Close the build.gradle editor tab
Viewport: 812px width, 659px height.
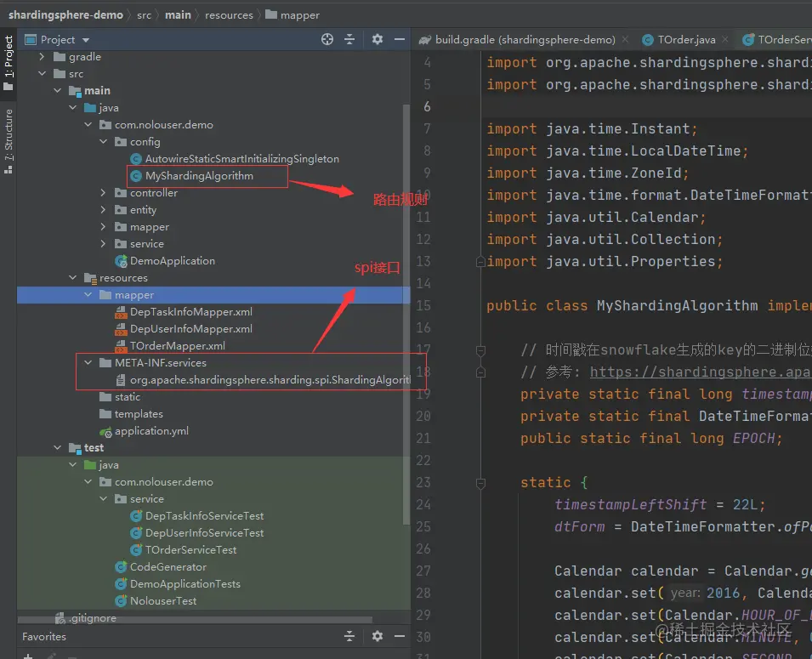point(625,39)
